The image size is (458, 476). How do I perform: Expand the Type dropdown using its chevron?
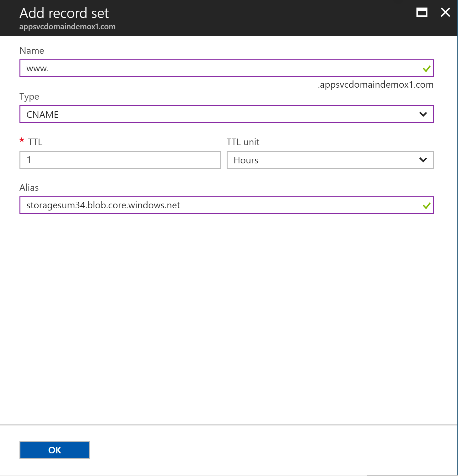(423, 114)
